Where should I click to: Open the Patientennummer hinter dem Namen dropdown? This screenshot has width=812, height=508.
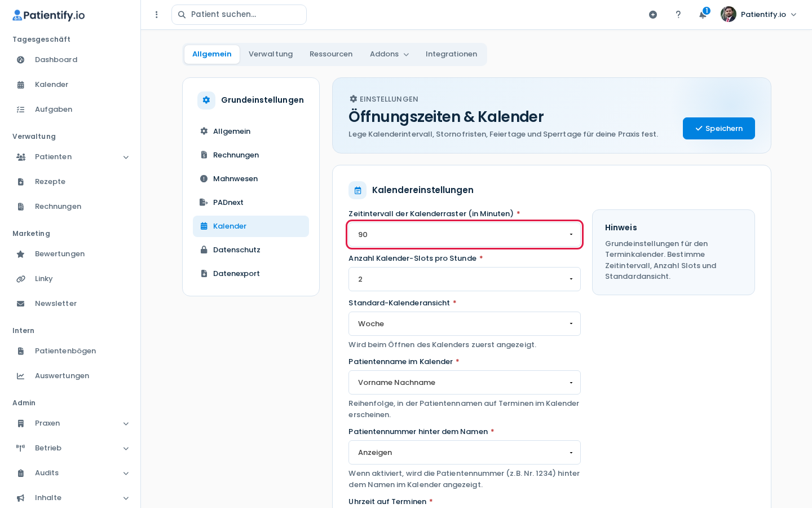465,453
